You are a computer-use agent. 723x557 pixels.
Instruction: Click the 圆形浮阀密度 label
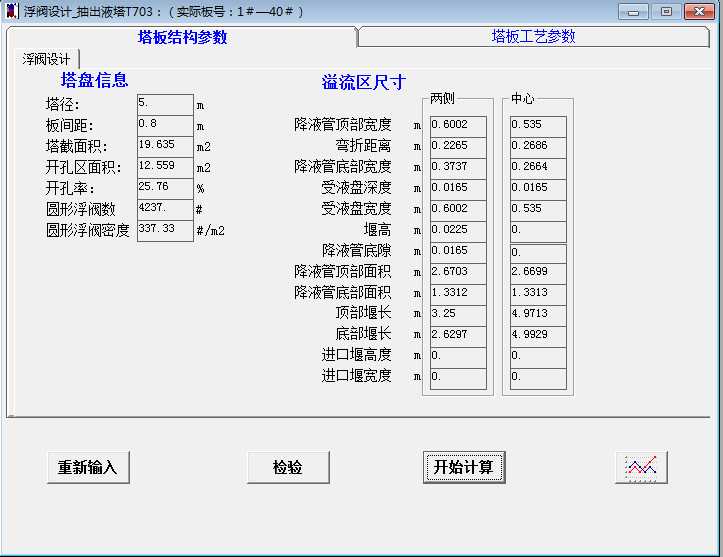tap(88, 230)
